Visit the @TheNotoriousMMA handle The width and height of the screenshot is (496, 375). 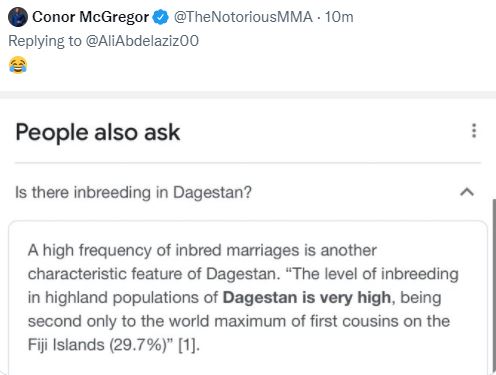coord(243,17)
